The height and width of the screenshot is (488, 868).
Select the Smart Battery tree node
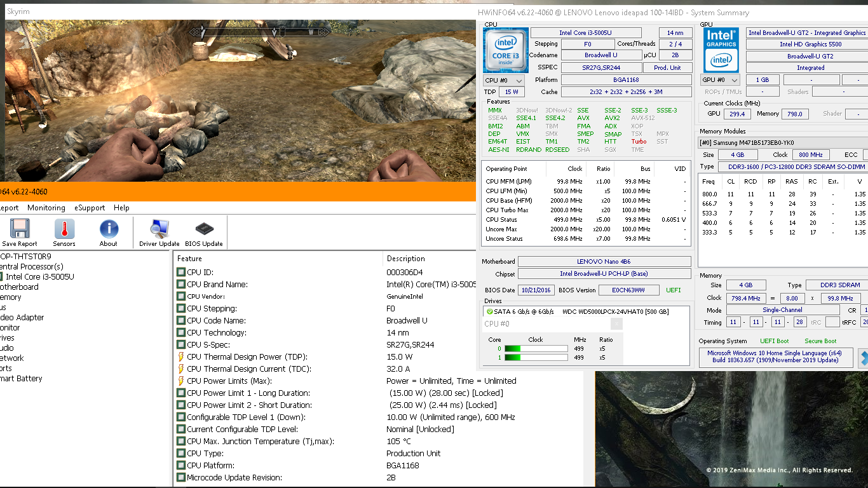(x=21, y=379)
